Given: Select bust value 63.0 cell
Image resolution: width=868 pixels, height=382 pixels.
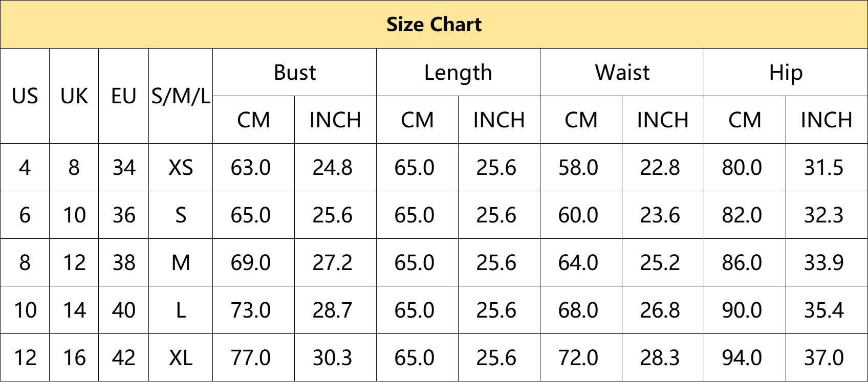Looking at the screenshot, I should tap(254, 167).
